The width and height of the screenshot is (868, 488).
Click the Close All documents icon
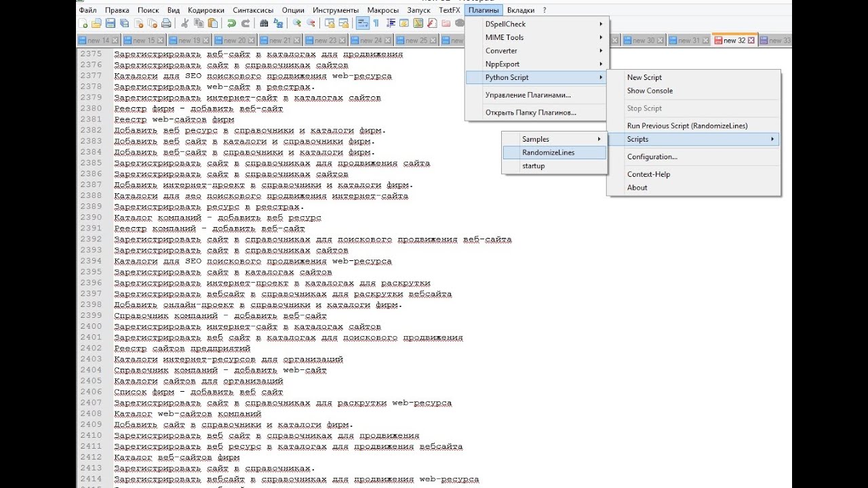coord(152,24)
